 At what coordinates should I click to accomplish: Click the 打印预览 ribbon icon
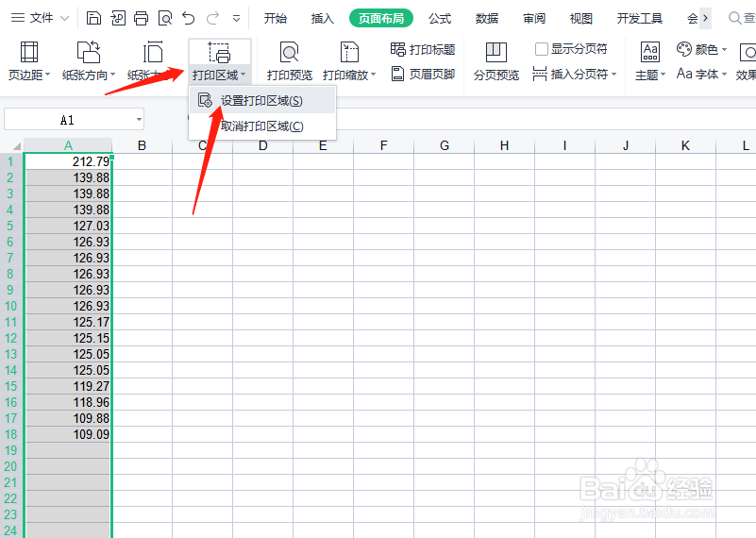(x=290, y=52)
